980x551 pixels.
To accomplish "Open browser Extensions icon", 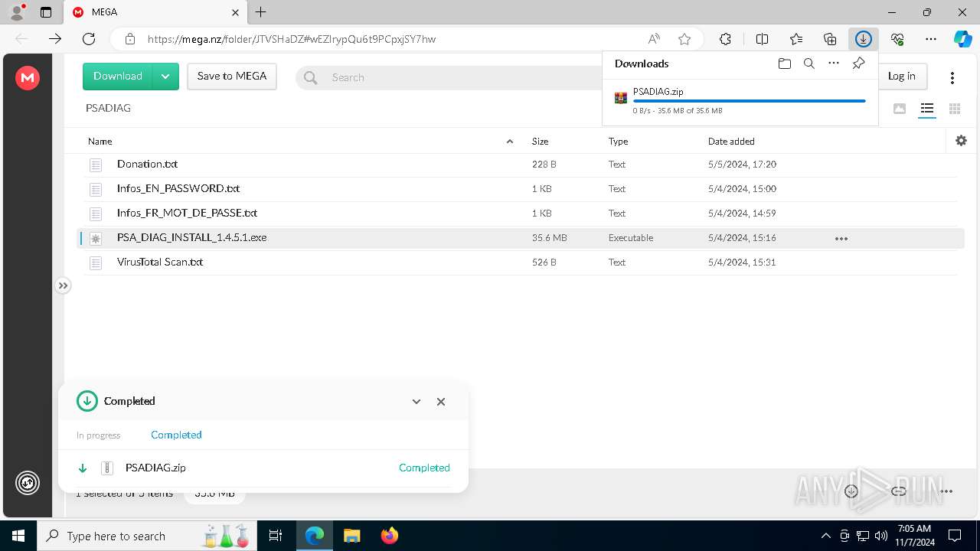I will coord(725,39).
